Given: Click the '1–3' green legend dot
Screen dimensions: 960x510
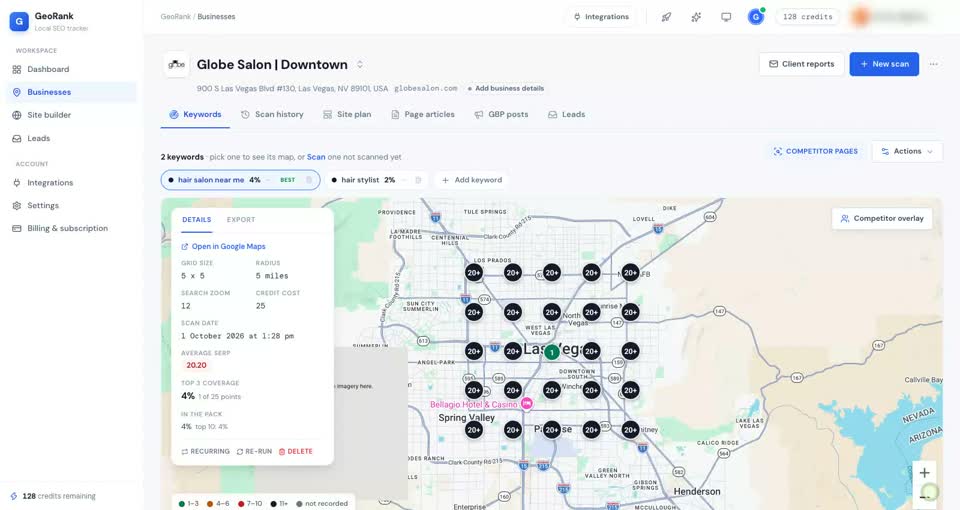Looking at the screenshot, I should point(182,504).
